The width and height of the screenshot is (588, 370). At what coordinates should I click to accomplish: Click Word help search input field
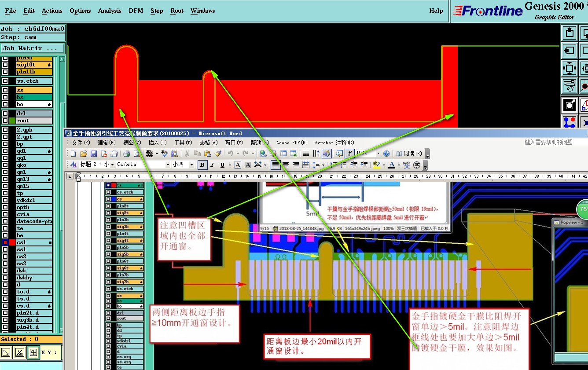tap(555, 142)
